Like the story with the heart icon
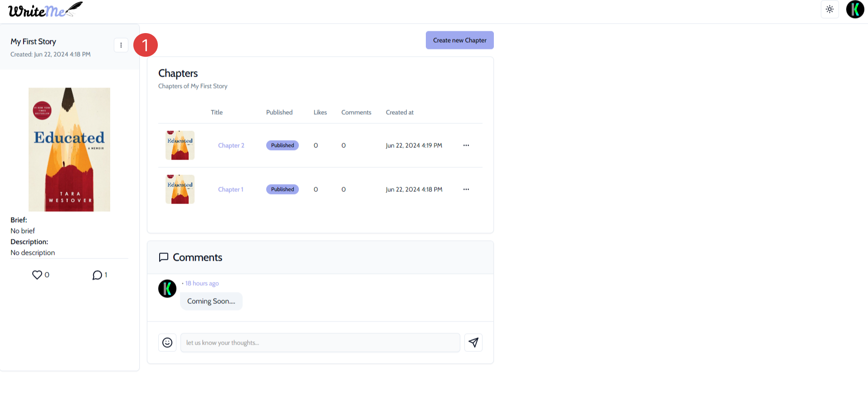868x409 pixels. (x=37, y=275)
